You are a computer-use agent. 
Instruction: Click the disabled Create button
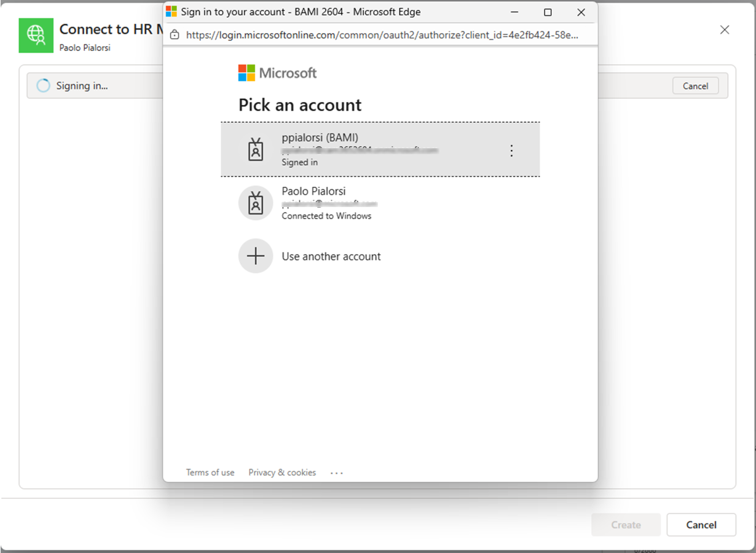(626, 525)
